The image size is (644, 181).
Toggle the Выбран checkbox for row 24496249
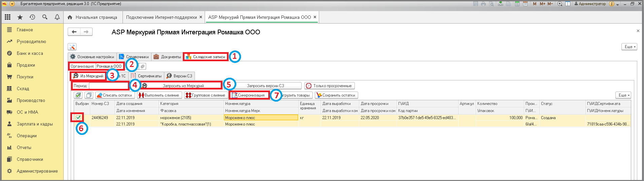click(x=78, y=117)
